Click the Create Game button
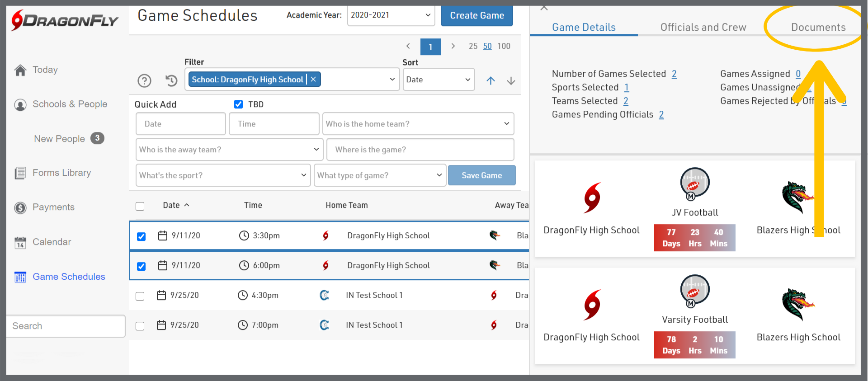This screenshot has width=868, height=381. [476, 15]
